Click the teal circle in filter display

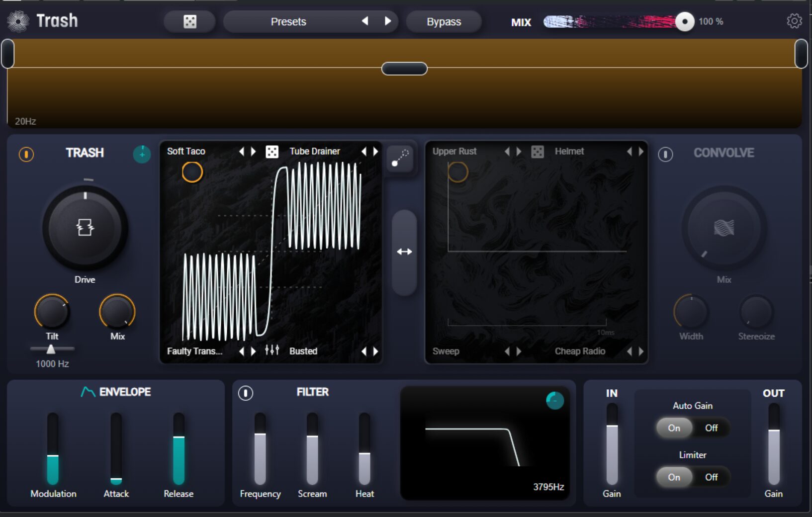coord(555,400)
